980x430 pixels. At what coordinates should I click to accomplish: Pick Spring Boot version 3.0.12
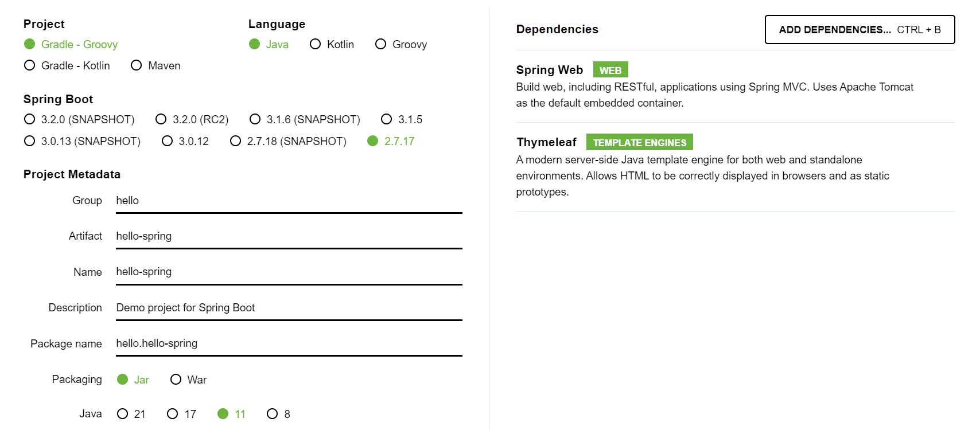tap(168, 141)
